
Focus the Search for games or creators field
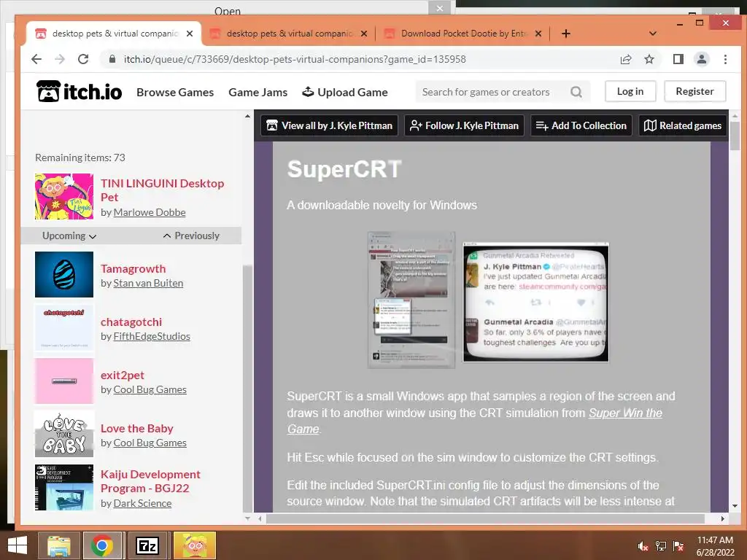pos(495,92)
